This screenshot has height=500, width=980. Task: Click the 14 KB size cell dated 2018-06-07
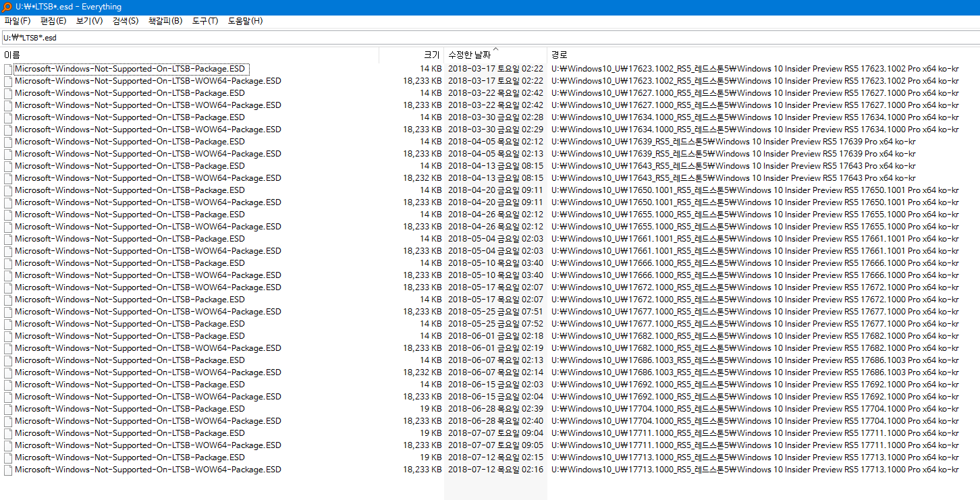pyautogui.click(x=431, y=360)
